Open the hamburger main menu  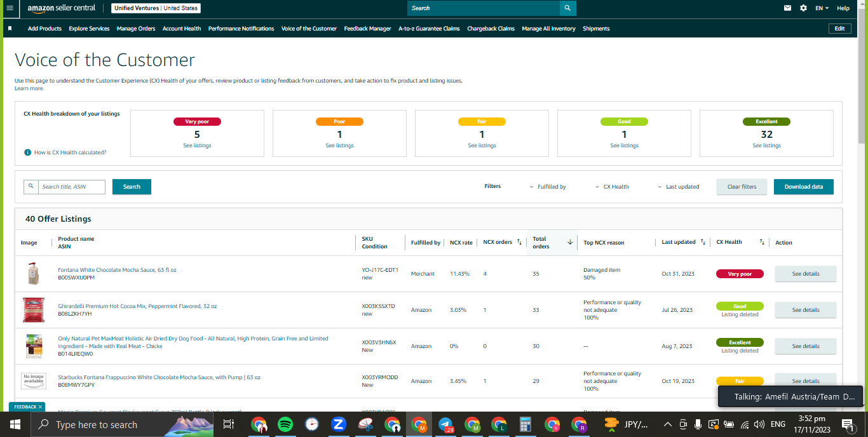coord(10,8)
